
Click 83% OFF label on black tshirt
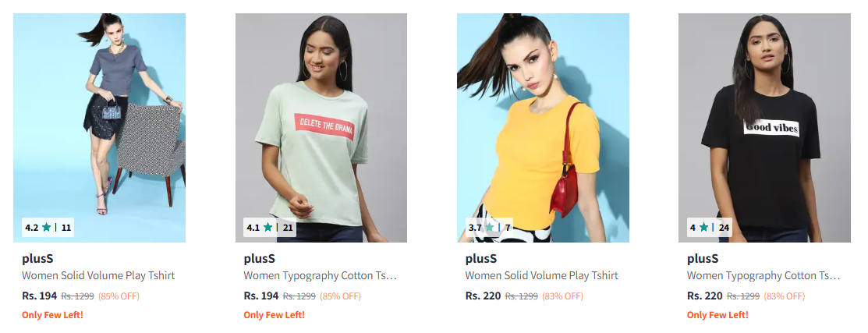coord(785,296)
